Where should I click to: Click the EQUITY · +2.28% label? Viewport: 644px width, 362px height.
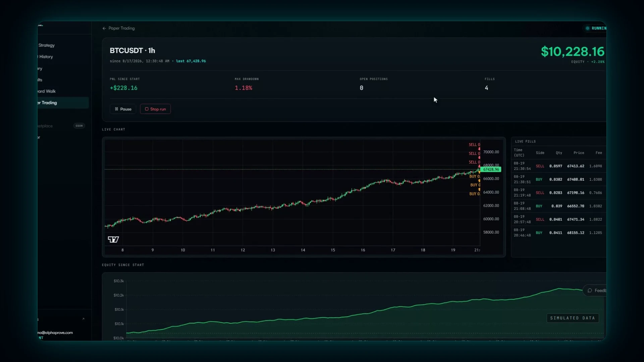click(x=588, y=62)
